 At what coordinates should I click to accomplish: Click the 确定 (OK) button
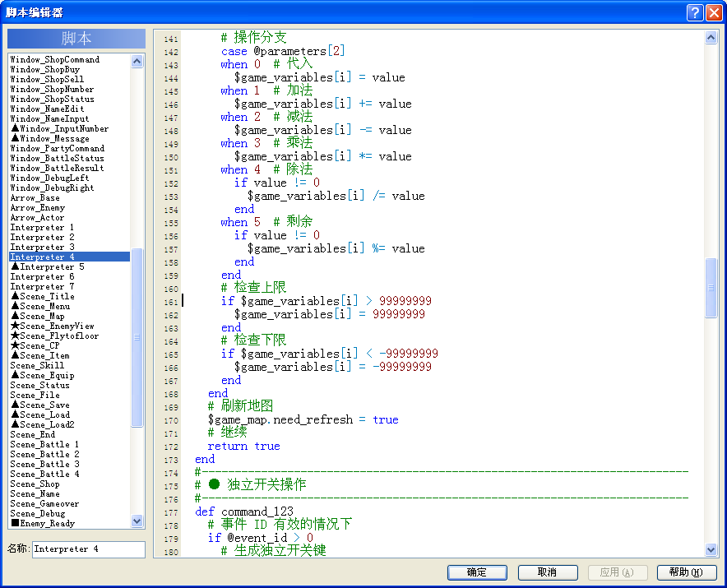pos(477,572)
